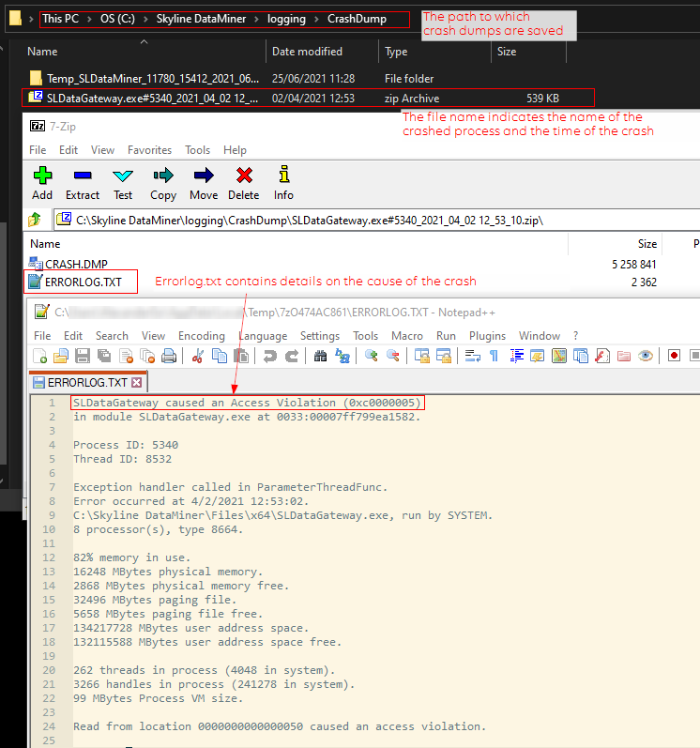Toggle word wrap in Notepad++ toolbar
Viewport: 700px width, 748px height.
tap(473, 356)
